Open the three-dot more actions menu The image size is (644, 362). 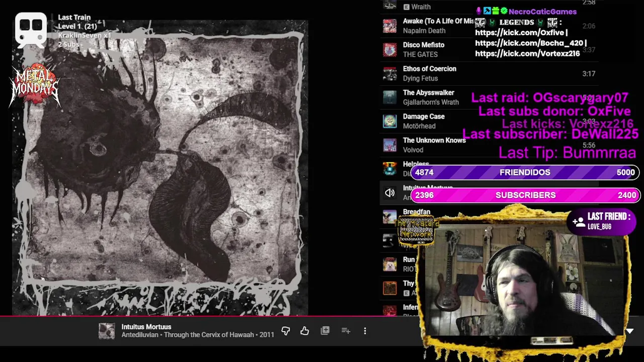(365, 331)
